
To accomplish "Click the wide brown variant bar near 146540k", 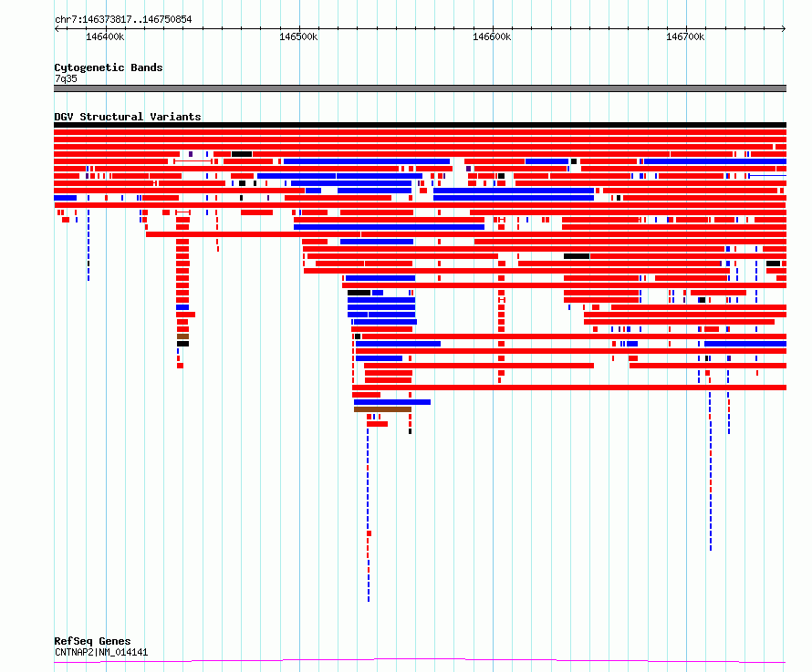I will click(382, 409).
